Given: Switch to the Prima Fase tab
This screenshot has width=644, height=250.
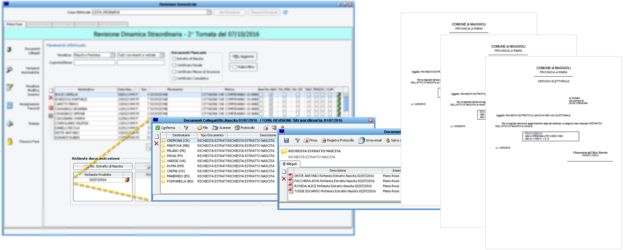Looking at the screenshot, I should point(14,24).
